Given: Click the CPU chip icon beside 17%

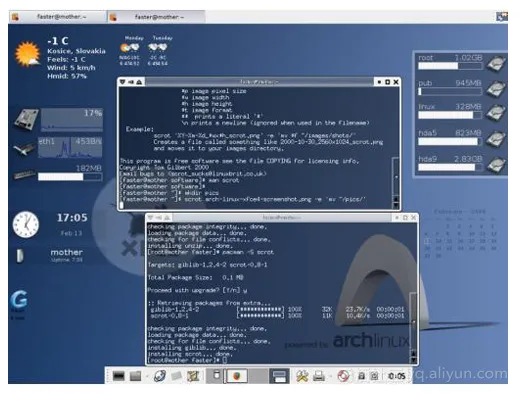Looking at the screenshot, I should (26, 119).
